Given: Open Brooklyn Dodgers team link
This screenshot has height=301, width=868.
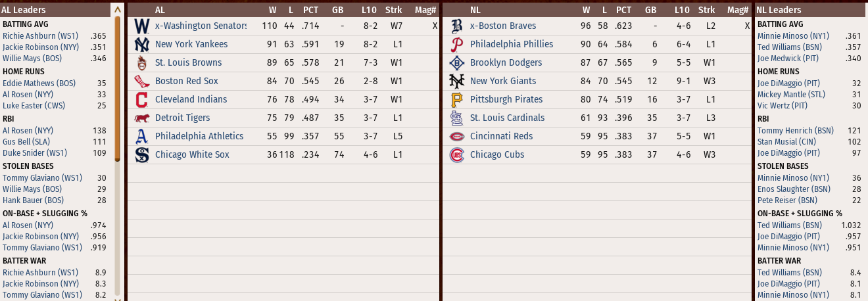Looking at the screenshot, I should (506, 63).
